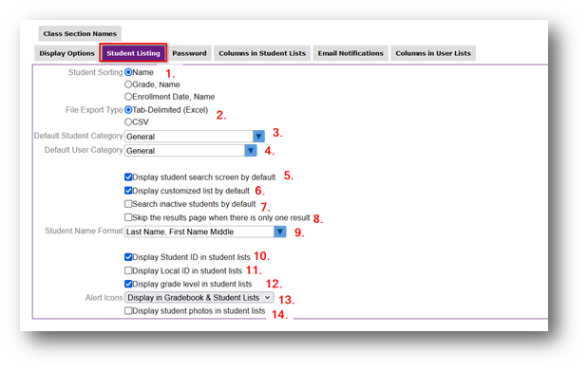Viewport: 588px width, 371px height.
Task: Enable Display Local ID in student lists
Action: pos(128,270)
